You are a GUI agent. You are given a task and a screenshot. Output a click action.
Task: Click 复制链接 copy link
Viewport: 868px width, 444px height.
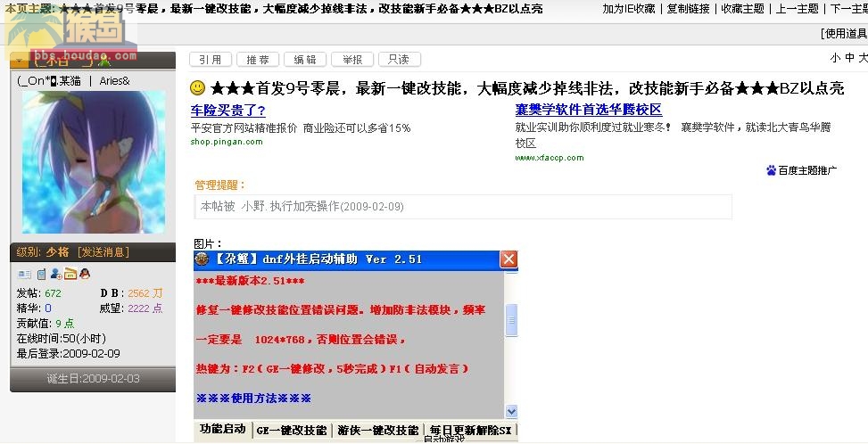click(688, 9)
